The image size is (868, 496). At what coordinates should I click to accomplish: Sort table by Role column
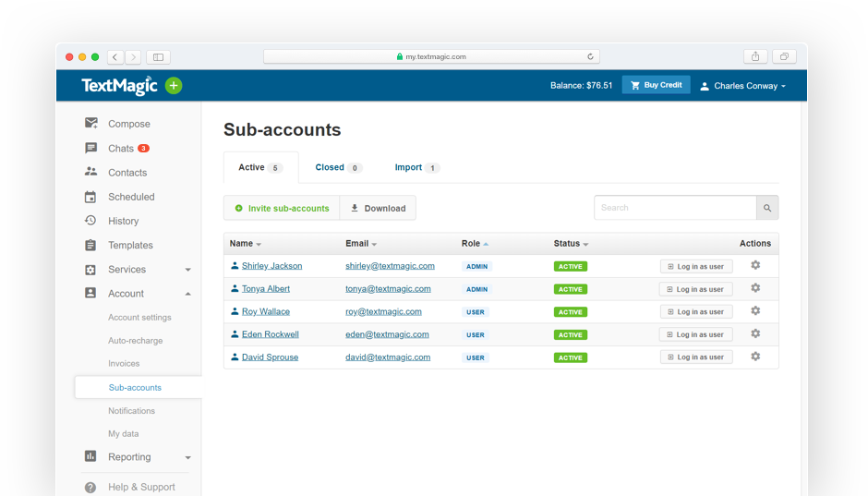click(x=475, y=244)
